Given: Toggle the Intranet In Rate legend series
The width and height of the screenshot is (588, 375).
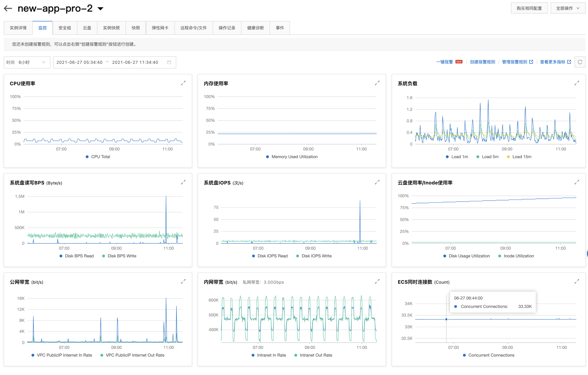Looking at the screenshot, I should (269, 355).
